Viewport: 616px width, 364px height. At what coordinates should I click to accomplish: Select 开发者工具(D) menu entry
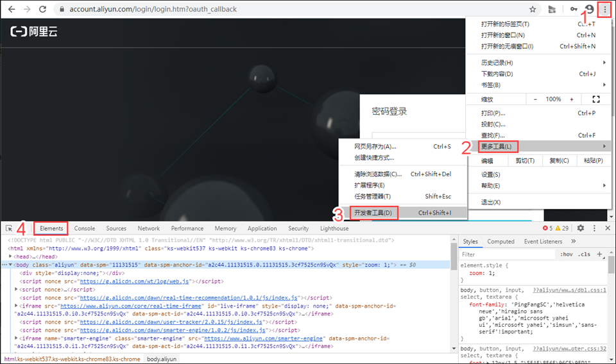click(373, 213)
